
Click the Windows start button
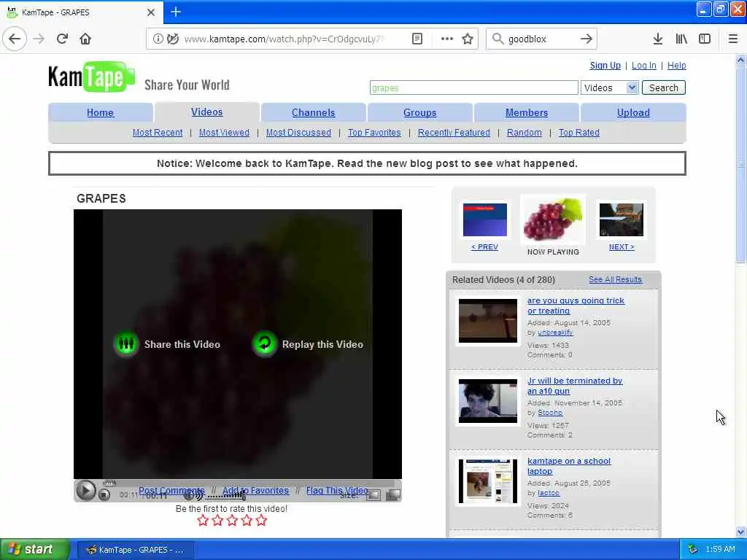click(x=34, y=549)
